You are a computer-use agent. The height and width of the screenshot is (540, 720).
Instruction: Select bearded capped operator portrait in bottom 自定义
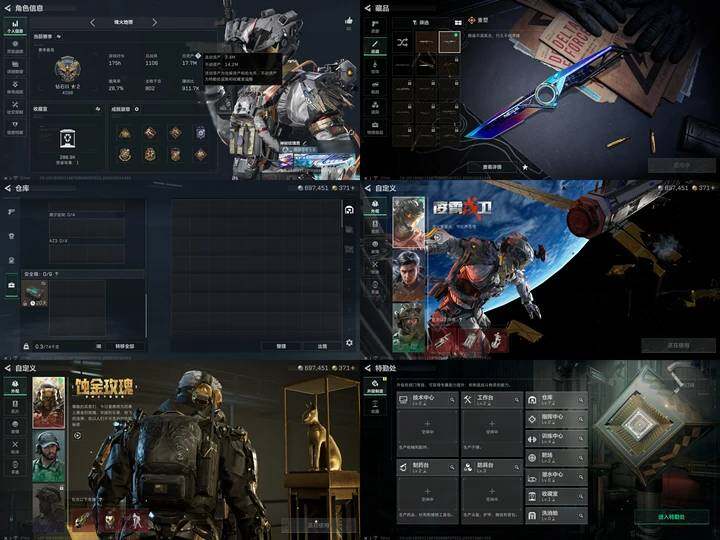point(49,456)
